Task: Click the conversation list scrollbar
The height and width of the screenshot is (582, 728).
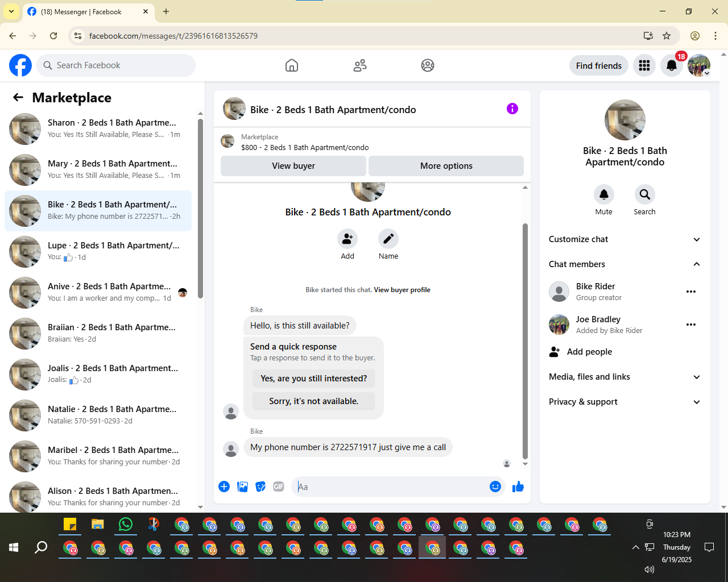Action: [200, 209]
